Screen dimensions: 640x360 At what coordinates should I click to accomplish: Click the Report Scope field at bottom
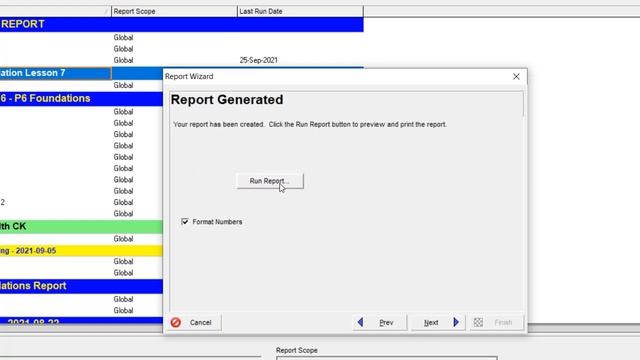387,358
